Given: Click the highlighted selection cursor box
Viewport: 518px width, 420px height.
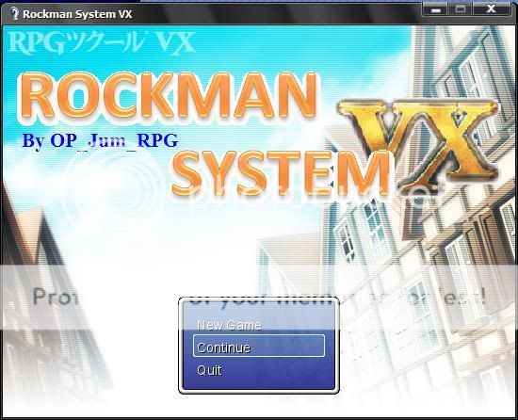Looking at the screenshot, I should (259, 346).
